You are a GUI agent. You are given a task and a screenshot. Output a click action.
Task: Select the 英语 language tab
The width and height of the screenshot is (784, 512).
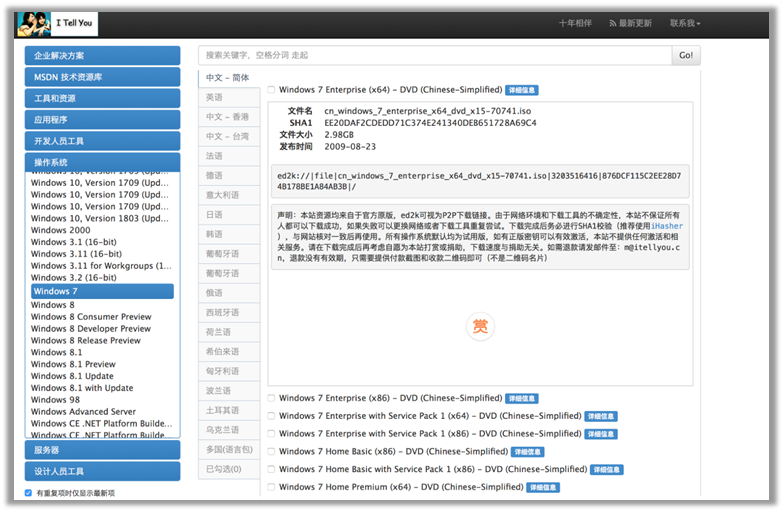click(229, 98)
